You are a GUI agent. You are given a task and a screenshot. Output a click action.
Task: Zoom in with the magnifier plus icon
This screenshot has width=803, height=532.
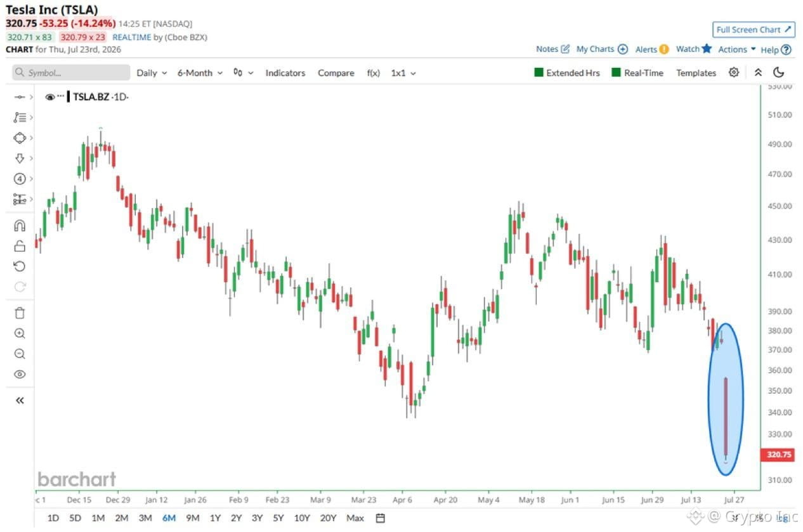click(19, 334)
